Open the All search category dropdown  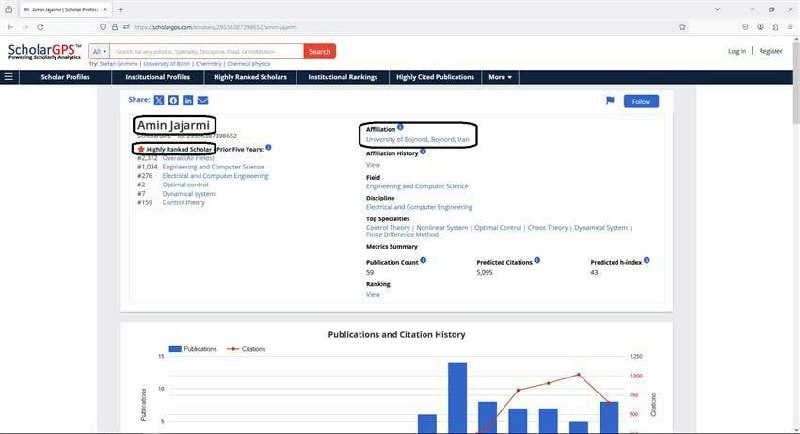click(99, 52)
